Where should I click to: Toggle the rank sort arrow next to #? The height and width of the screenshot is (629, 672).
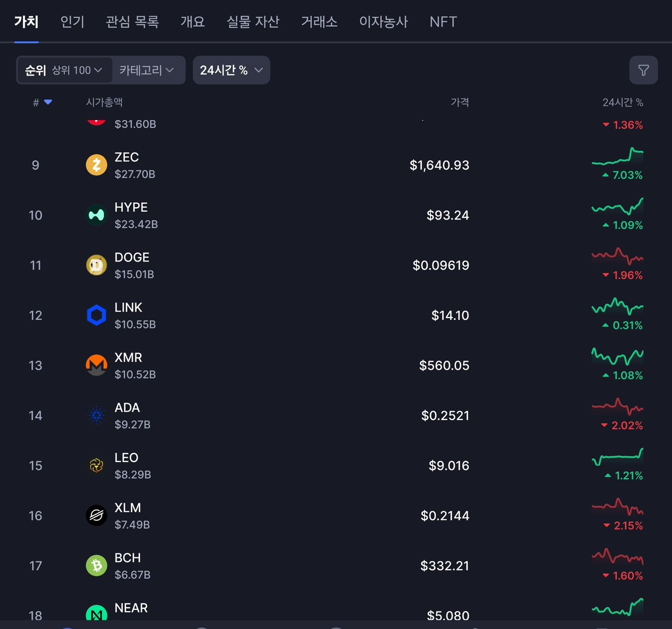(48, 102)
